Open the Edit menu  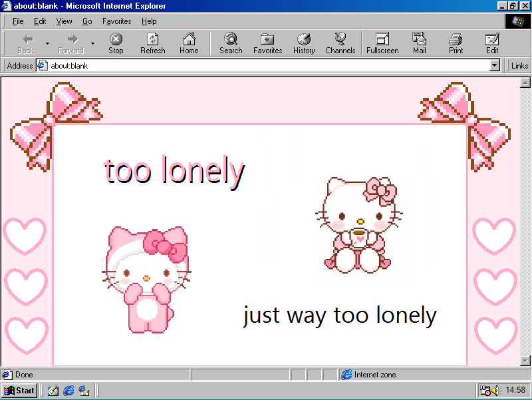(40, 21)
